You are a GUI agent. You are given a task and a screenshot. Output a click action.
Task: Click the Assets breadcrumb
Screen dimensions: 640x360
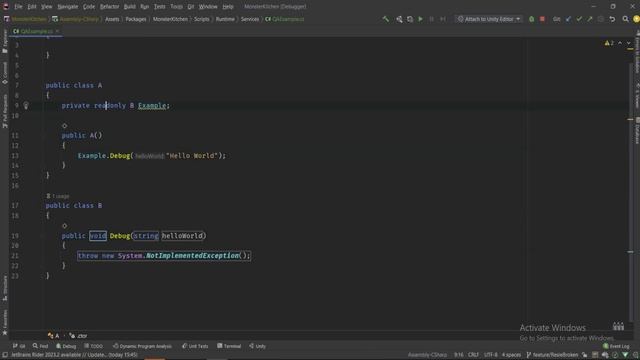point(112,19)
